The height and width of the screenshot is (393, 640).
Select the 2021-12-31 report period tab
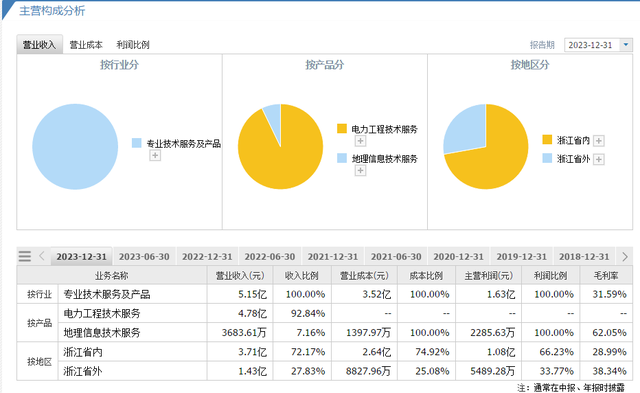point(333,257)
